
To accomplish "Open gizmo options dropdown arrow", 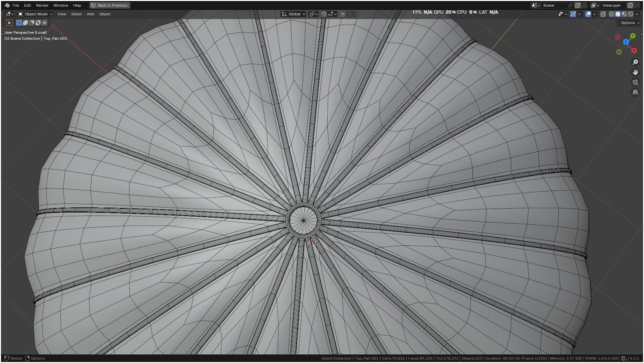I will 579,14.
